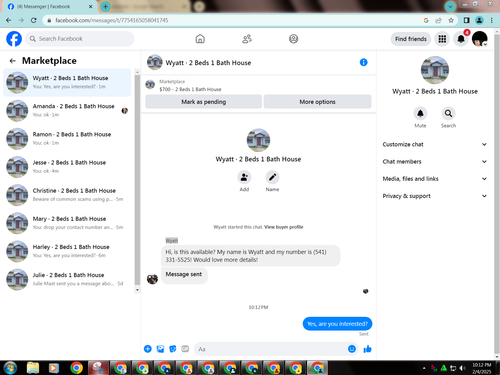Open Jesse - 2 Beds 1 Bath House chat
The width and height of the screenshot is (500, 375).
(67, 167)
